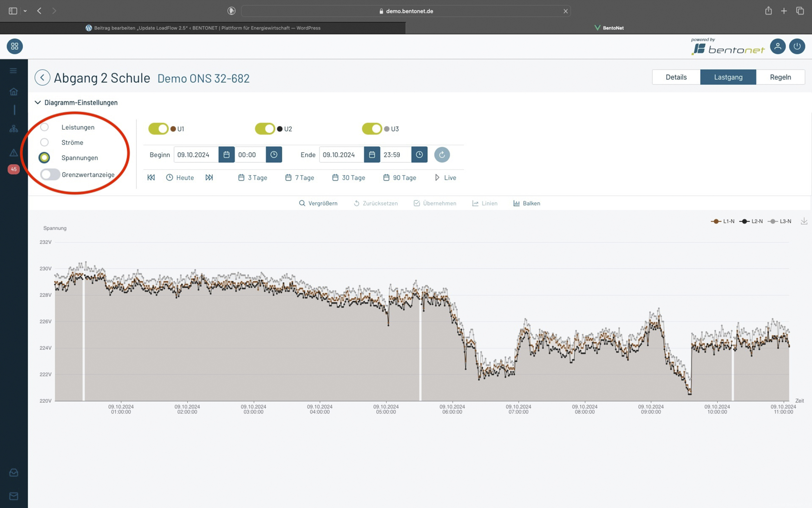
Task: Click the Beginn time field 00:00
Action: (250, 155)
